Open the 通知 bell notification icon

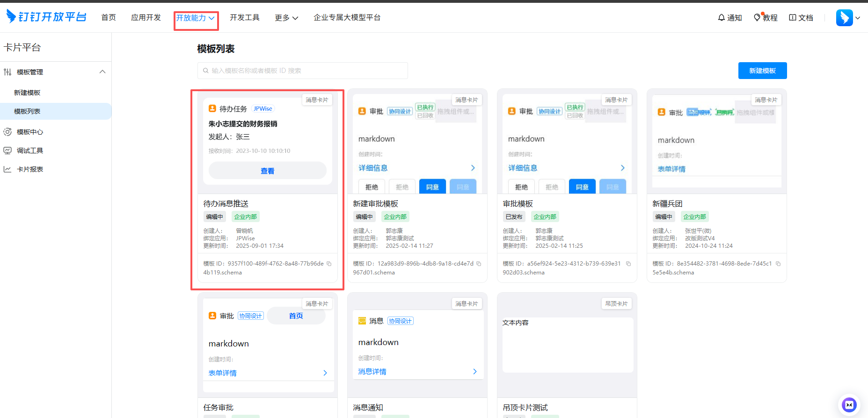(722, 17)
